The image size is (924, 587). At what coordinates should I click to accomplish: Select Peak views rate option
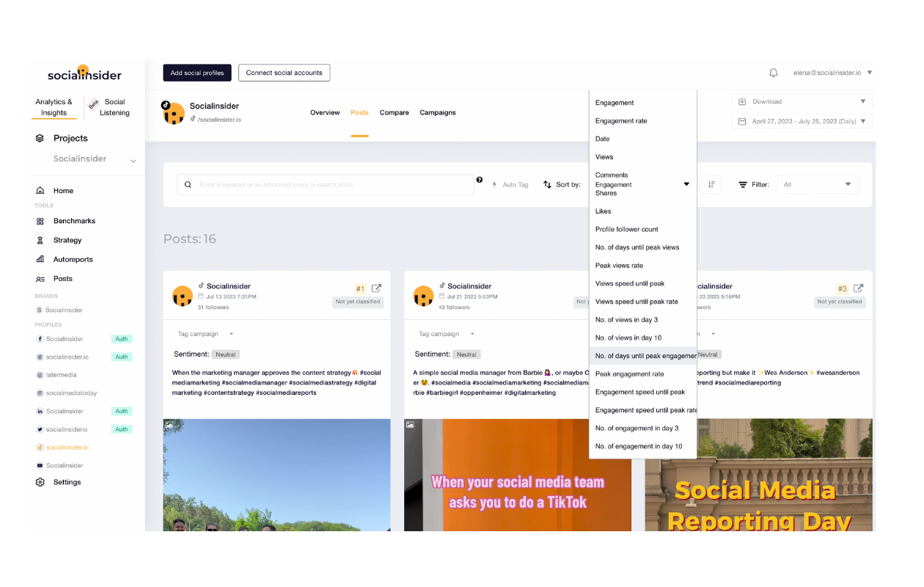coord(642,266)
